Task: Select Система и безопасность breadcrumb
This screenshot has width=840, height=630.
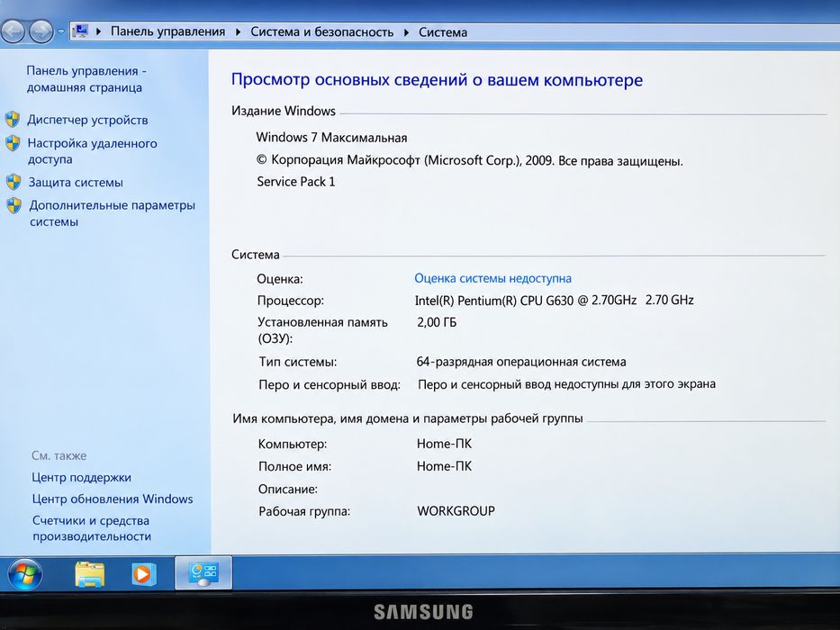Action: (322, 32)
